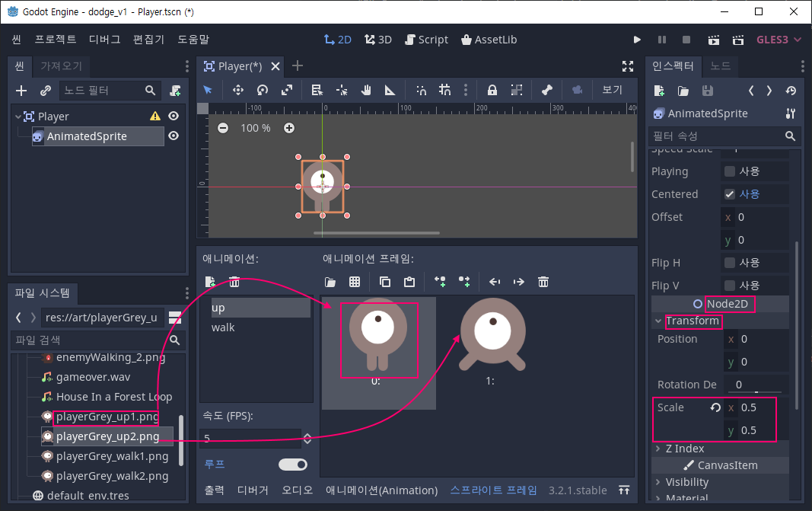Switch to the 노드 tab
This screenshot has height=511, width=812.
721,65
